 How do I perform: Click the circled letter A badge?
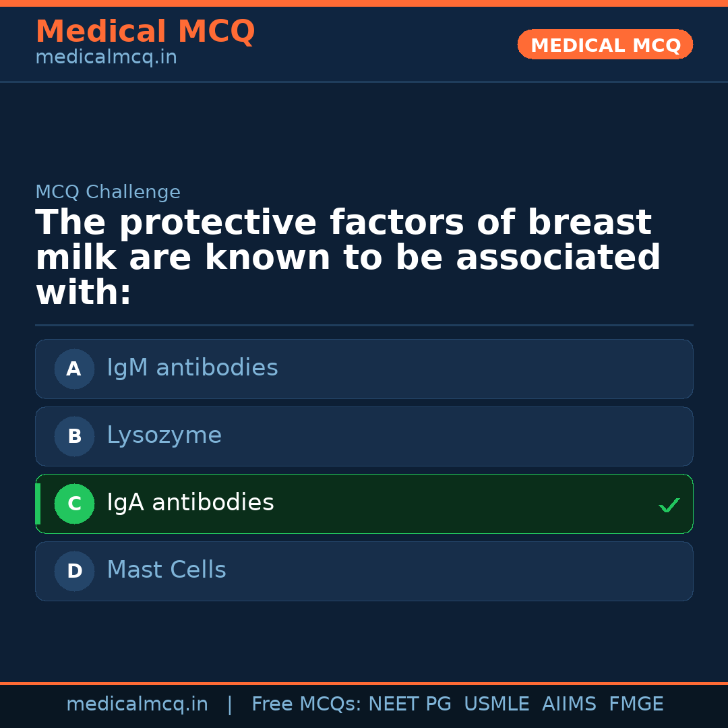pos(74,369)
